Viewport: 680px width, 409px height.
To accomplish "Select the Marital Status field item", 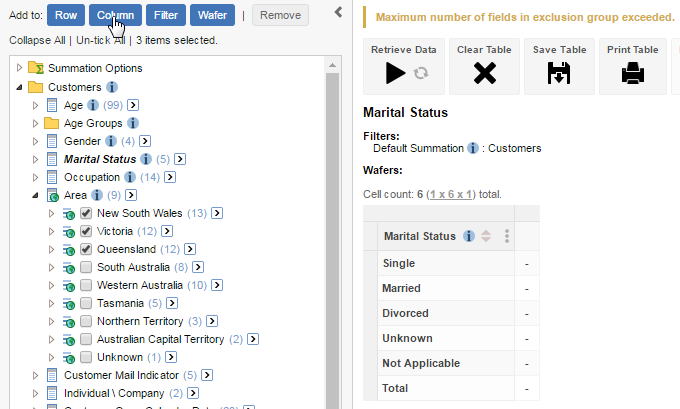I will coord(99,159).
